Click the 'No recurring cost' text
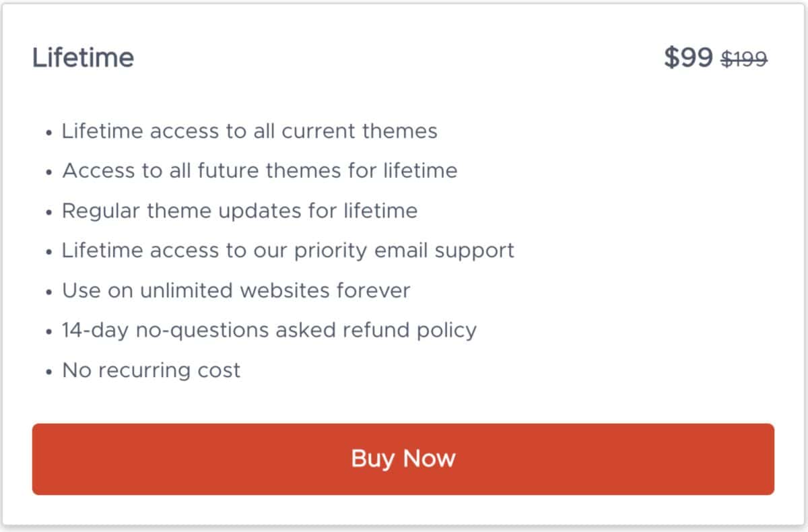808x532 pixels. click(151, 370)
